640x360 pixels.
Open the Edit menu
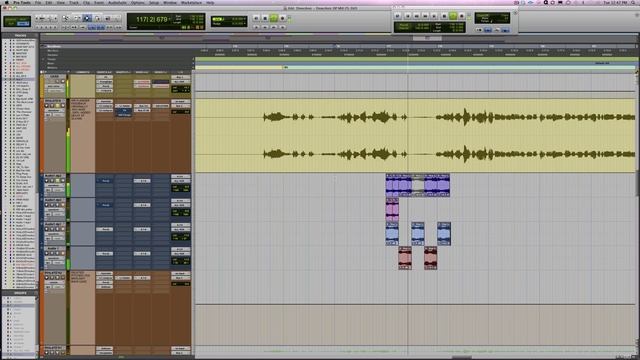pyautogui.click(x=49, y=2)
